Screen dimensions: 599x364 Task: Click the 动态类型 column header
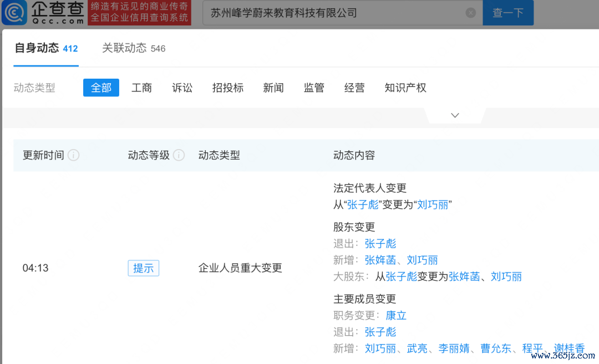click(219, 155)
